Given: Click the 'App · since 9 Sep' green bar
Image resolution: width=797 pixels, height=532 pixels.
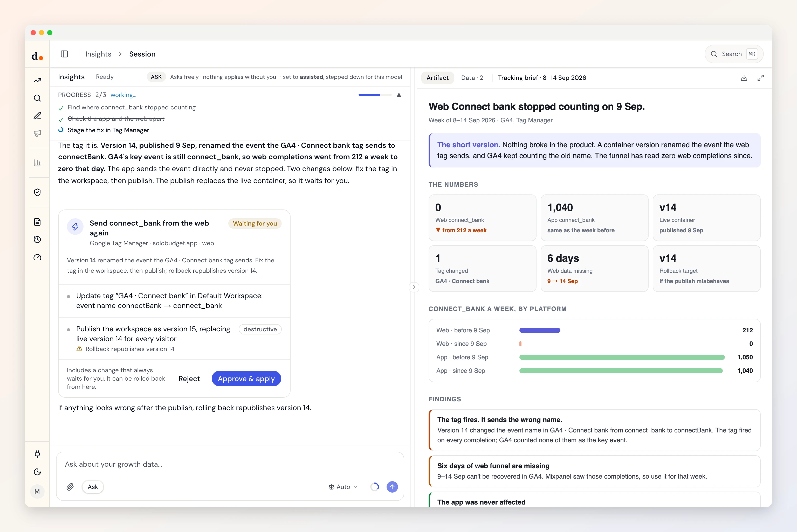Looking at the screenshot, I should pos(621,371).
